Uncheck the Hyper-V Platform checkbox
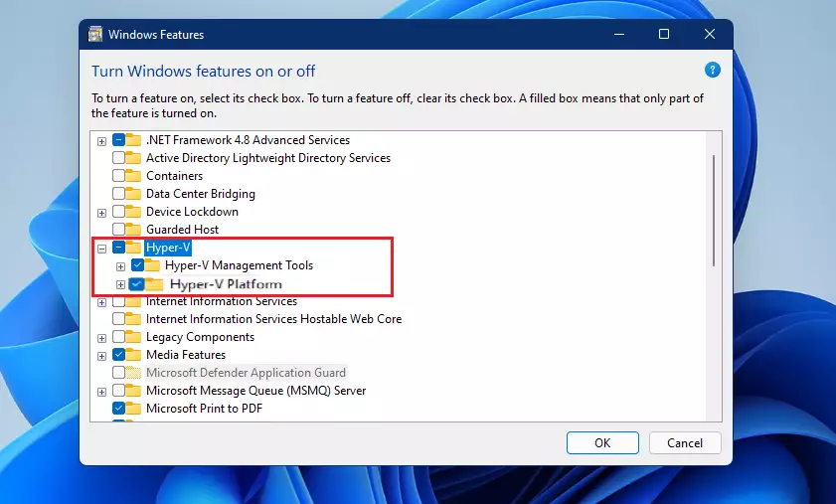Viewport: 836px width, 504px height. pos(136,284)
